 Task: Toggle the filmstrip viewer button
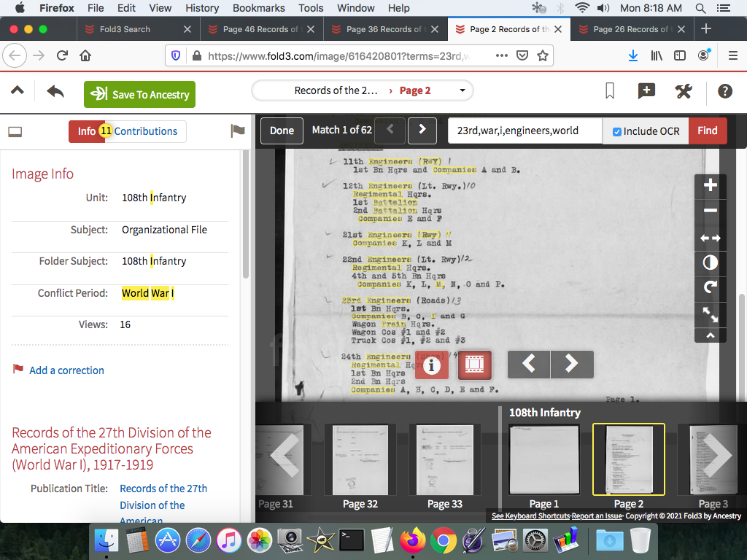tap(474, 364)
